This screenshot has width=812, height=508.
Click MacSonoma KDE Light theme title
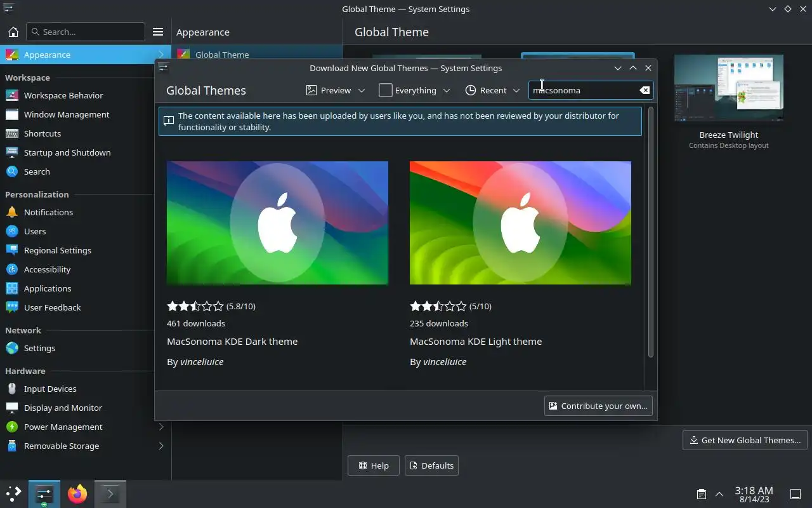tap(476, 341)
